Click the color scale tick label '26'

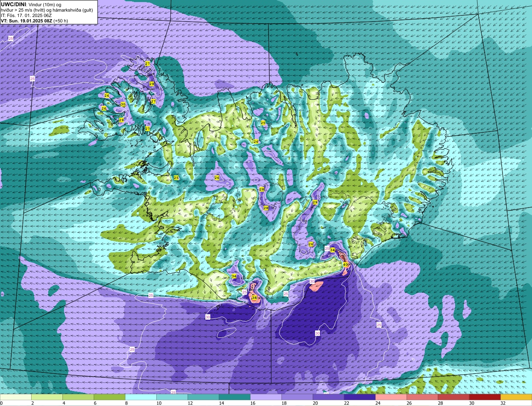408,403
